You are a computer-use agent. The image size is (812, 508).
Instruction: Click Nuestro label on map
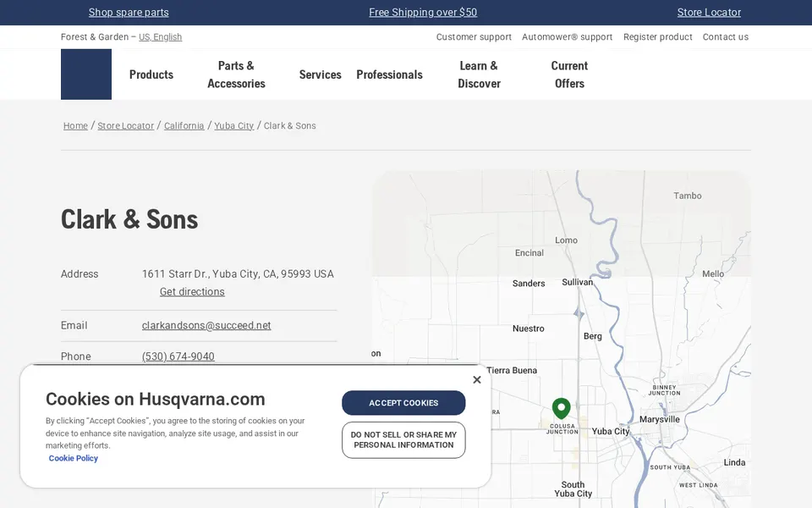coord(528,329)
